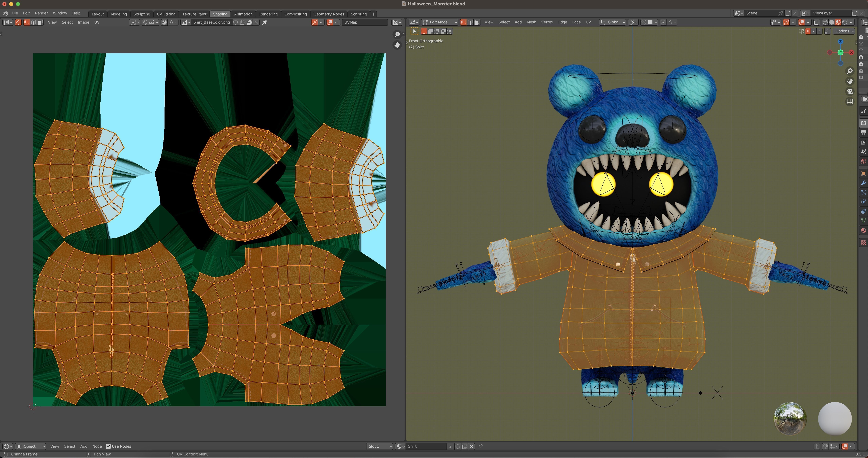Select the Tweak select tool icon
868x458 pixels.
point(414,31)
